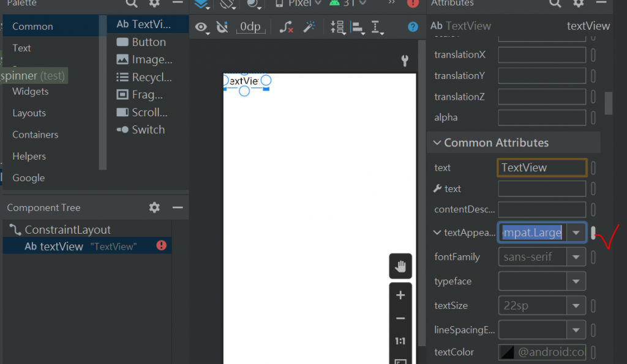Set default margins 0dp
Screen dimensions: 627x364
coord(250,27)
